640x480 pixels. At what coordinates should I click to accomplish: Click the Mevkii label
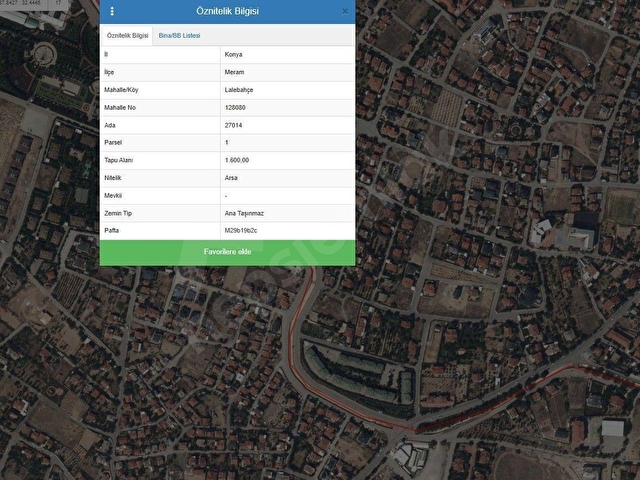point(113,196)
